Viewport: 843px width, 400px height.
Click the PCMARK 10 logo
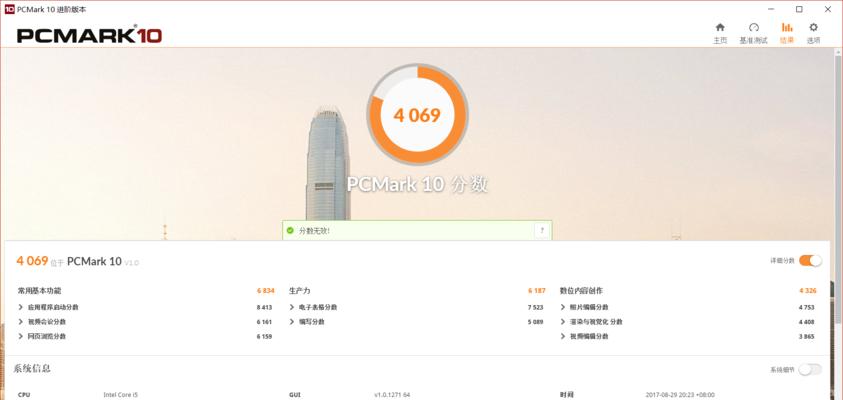(x=89, y=35)
